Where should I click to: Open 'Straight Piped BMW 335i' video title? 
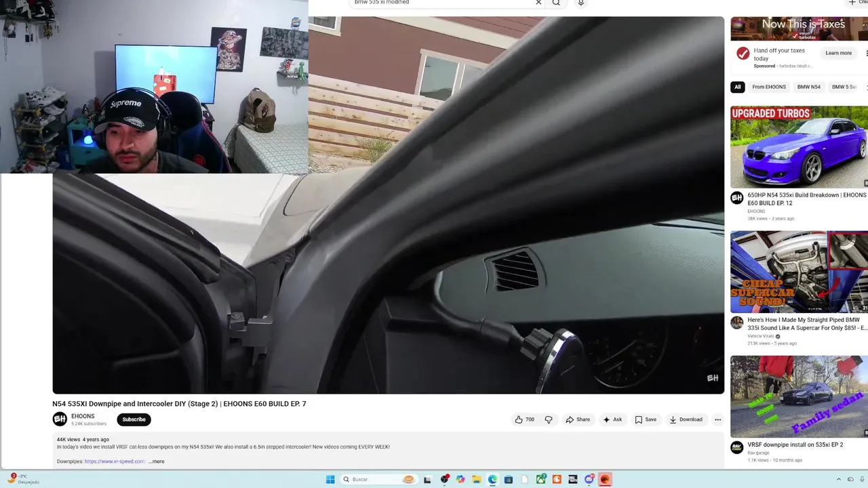tap(807, 324)
